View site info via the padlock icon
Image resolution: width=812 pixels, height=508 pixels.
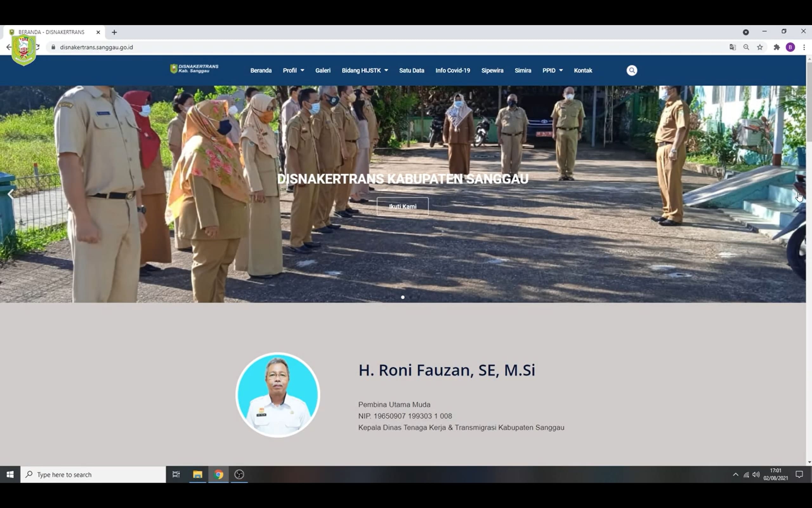coord(53,47)
